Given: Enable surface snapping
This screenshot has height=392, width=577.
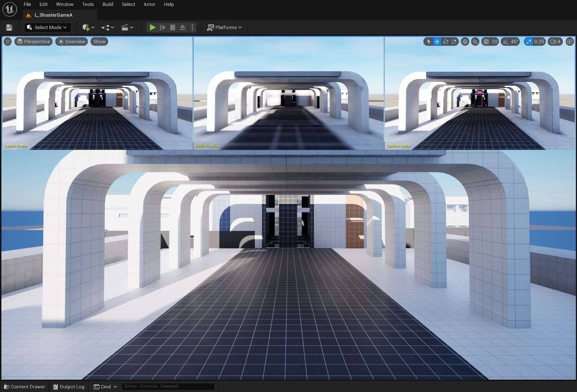Looking at the screenshot, I should pos(474,41).
